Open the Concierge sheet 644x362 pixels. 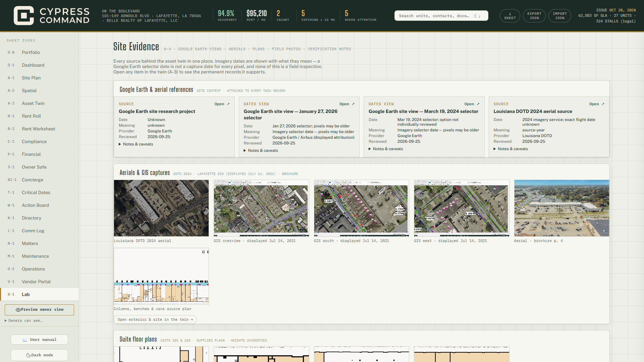pyautogui.click(x=40, y=180)
